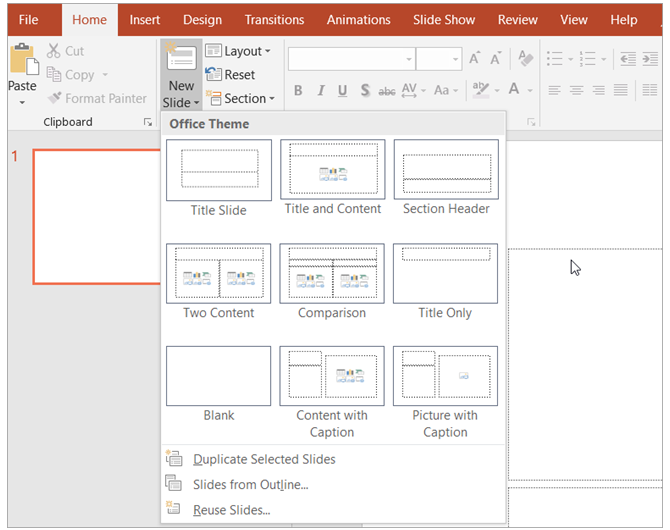This screenshot has height=530, width=670.
Task: Toggle Bold formatting
Action: [297, 91]
